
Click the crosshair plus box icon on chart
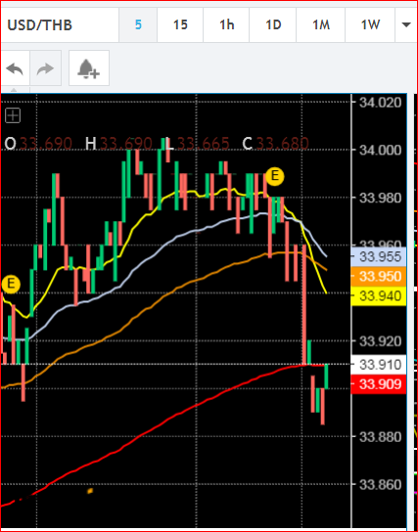13,115
